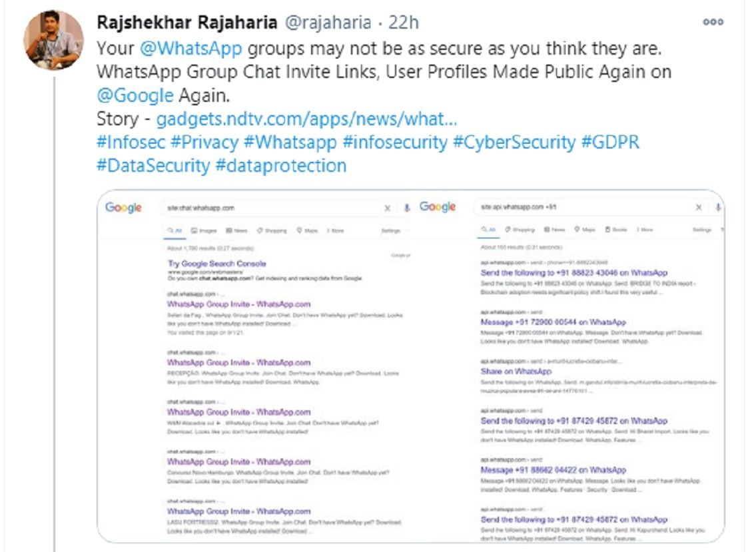Click the Rajshekhar Rajaharia display name
The image size is (756, 552).
tap(188, 22)
